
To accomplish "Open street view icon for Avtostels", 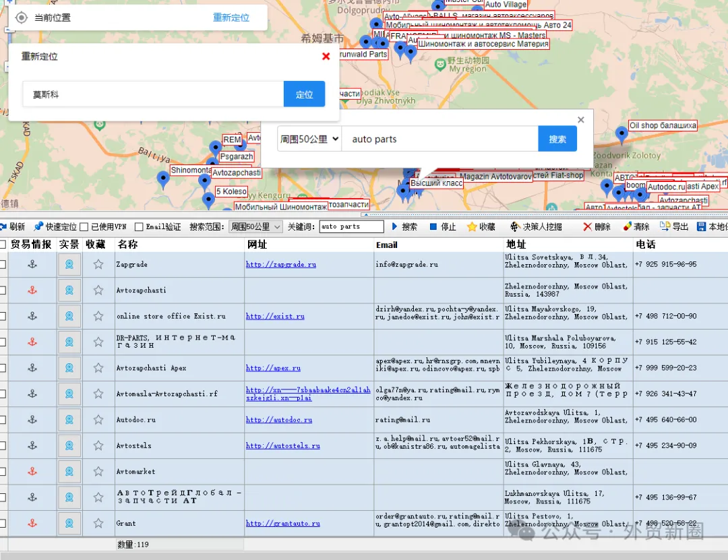I will click(69, 445).
